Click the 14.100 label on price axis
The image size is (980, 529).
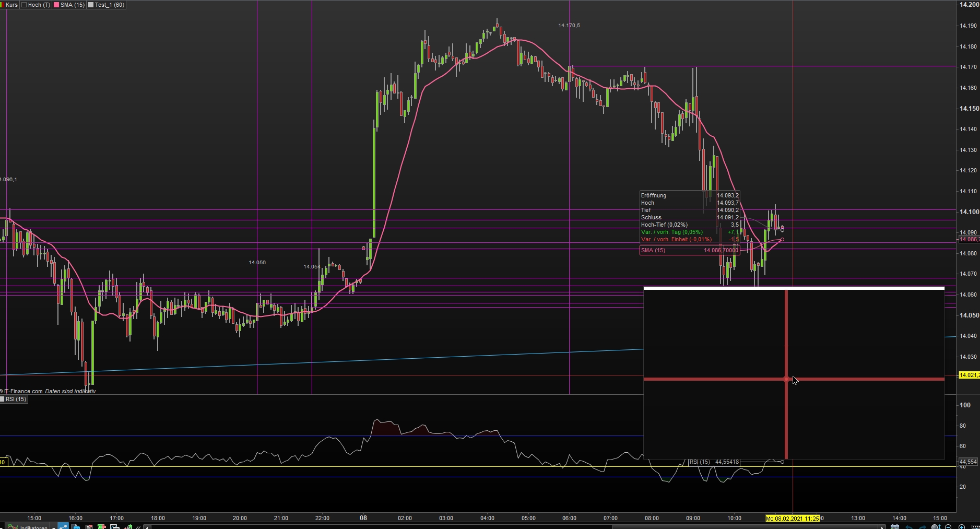(969, 212)
